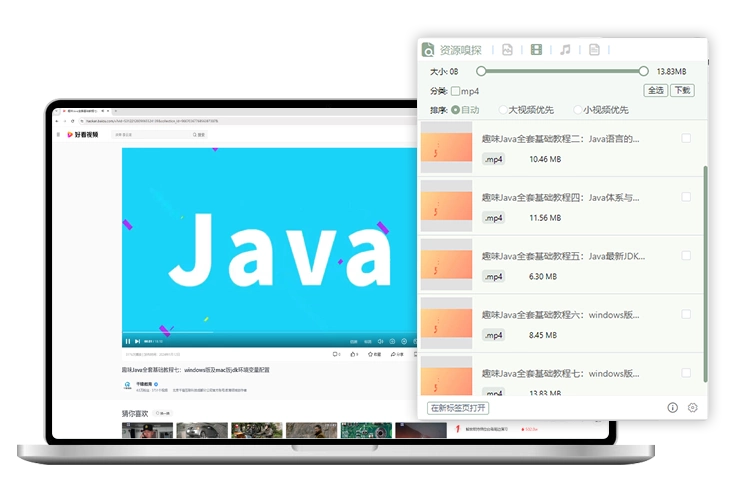The width and height of the screenshot is (750, 499).
Task: Click the 11.56 MB file size
Action: [x=545, y=218]
